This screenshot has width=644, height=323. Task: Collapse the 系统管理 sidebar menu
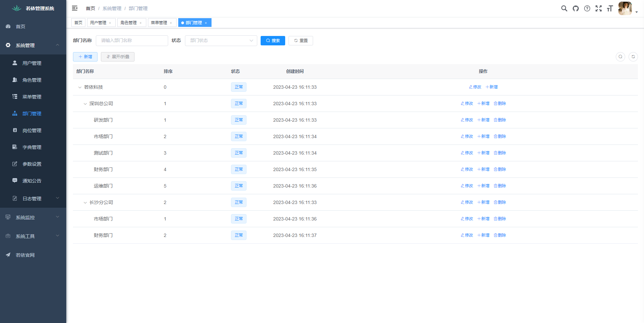pos(33,45)
